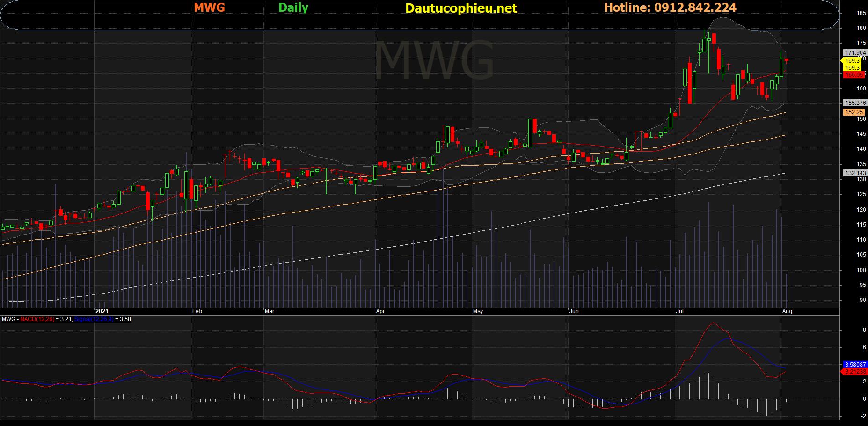Select the red 166.05 price tag

point(854,75)
